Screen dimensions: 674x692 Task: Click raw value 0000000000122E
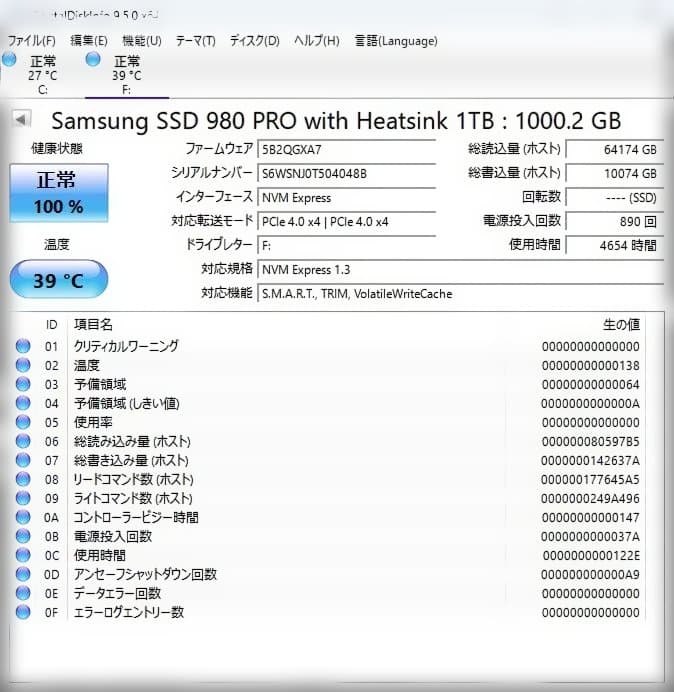(591, 555)
